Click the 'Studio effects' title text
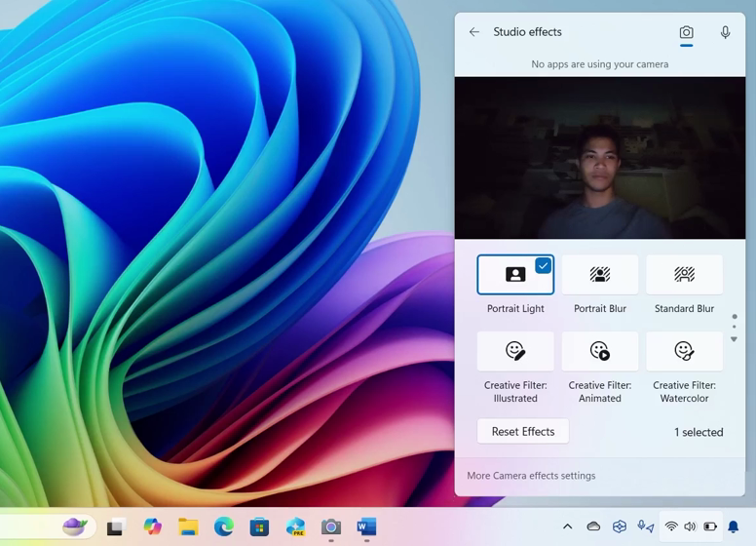756x546 pixels. coord(527,32)
